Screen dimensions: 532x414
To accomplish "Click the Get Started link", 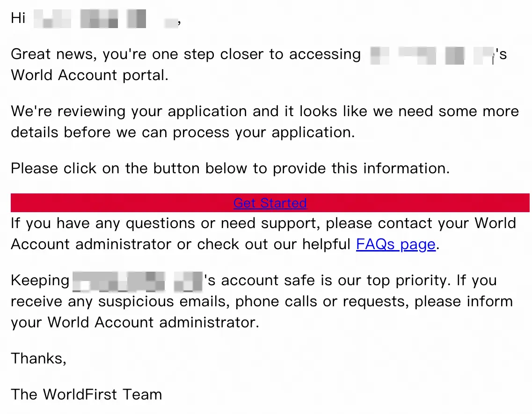I will point(270,203).
